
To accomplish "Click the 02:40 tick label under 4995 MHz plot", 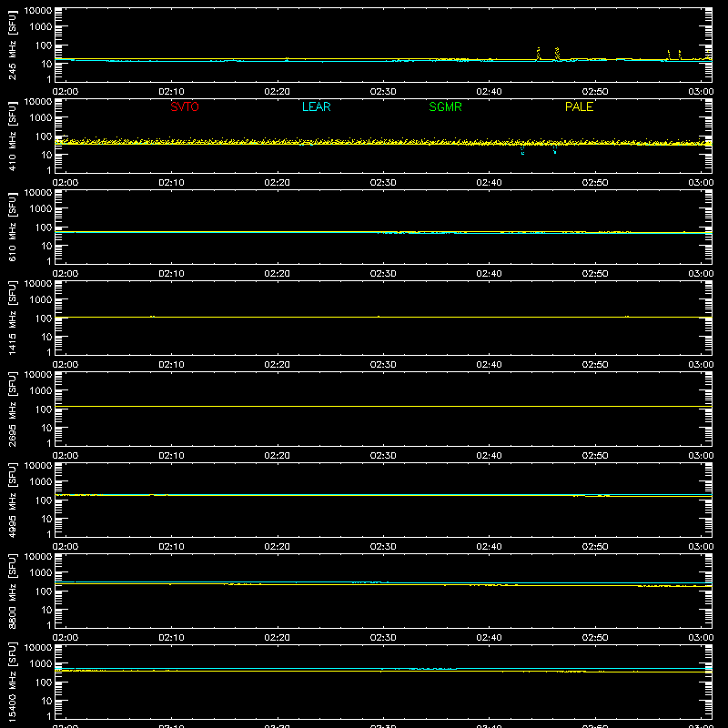I will [x=489, y=547].
